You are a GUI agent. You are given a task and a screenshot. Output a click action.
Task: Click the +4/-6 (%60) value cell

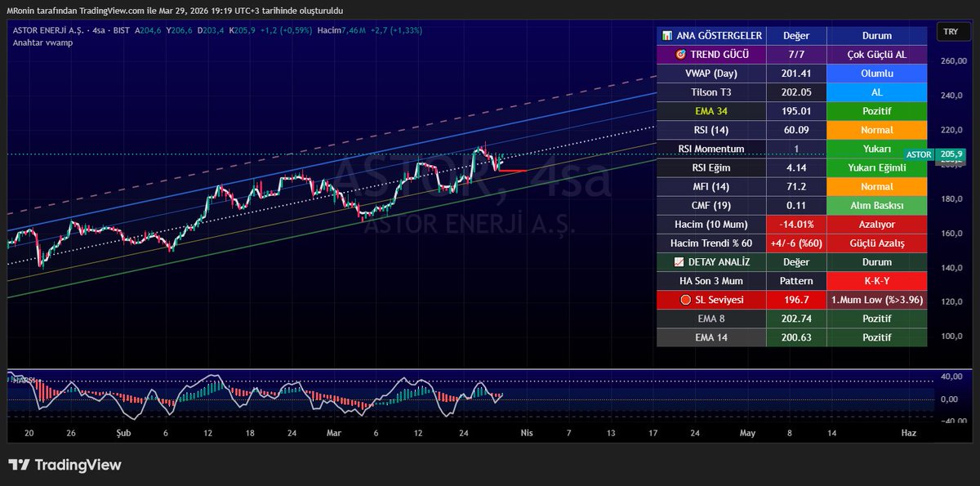coord(796,243)
